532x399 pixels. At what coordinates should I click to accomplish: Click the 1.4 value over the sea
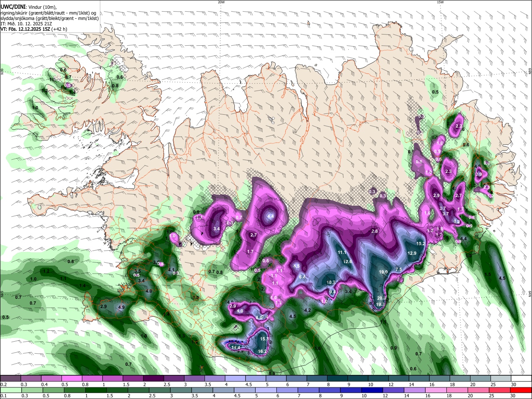click(83, 286)
